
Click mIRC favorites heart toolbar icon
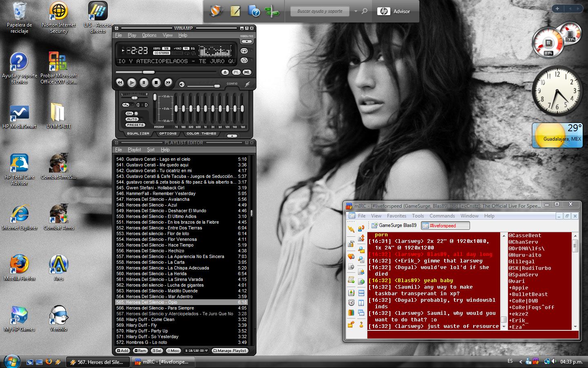point(351,256)
